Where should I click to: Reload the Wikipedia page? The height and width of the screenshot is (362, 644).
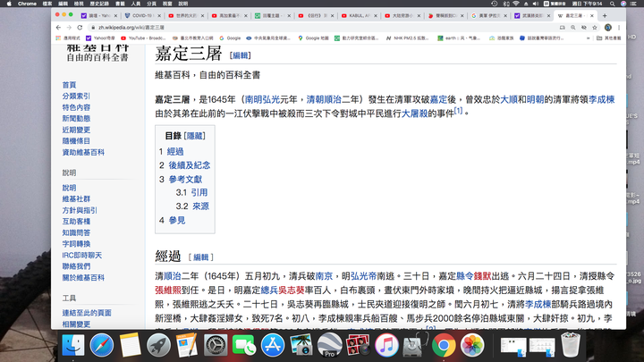pos(80,28)
